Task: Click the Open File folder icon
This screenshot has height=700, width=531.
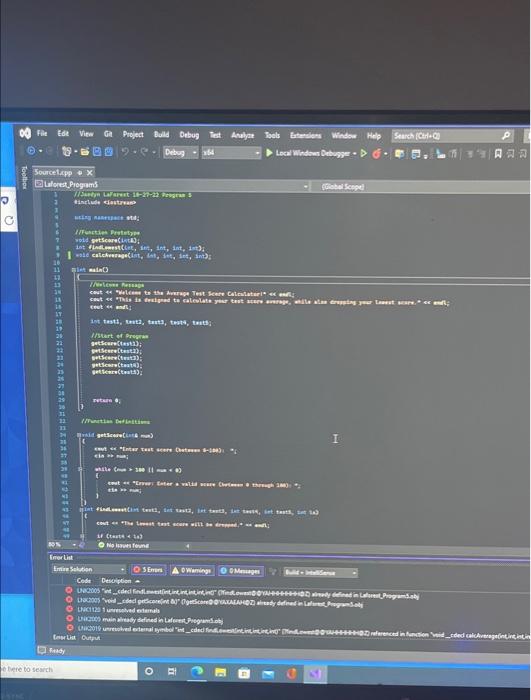Action: coord(85,152)
